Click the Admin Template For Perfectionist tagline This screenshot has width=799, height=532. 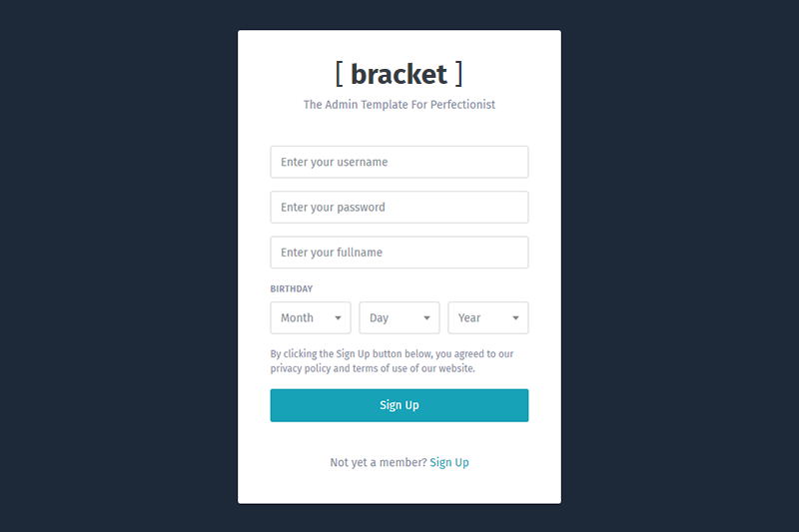(399, 105)
